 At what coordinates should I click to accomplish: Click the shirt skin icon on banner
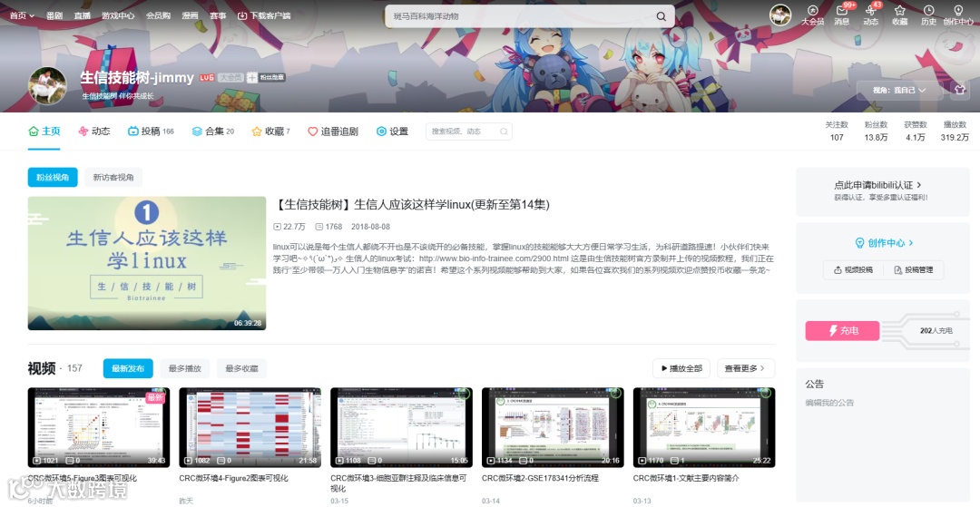click(960, 90)
